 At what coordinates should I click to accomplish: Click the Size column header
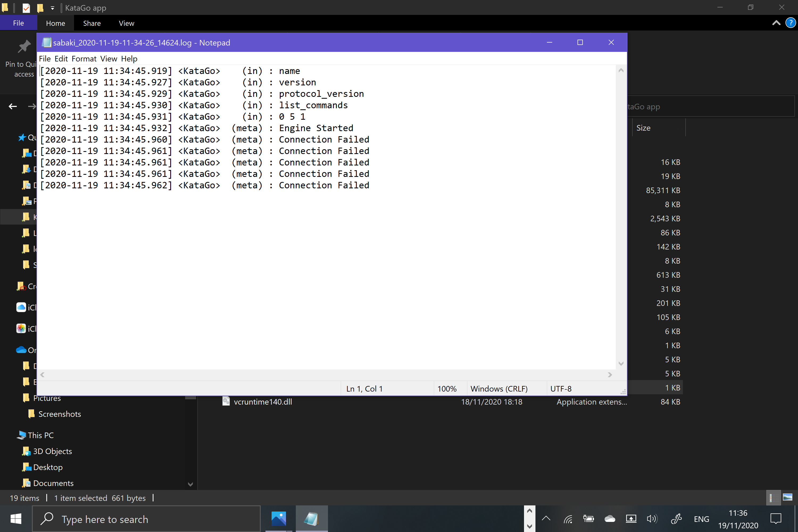point(643,128)
